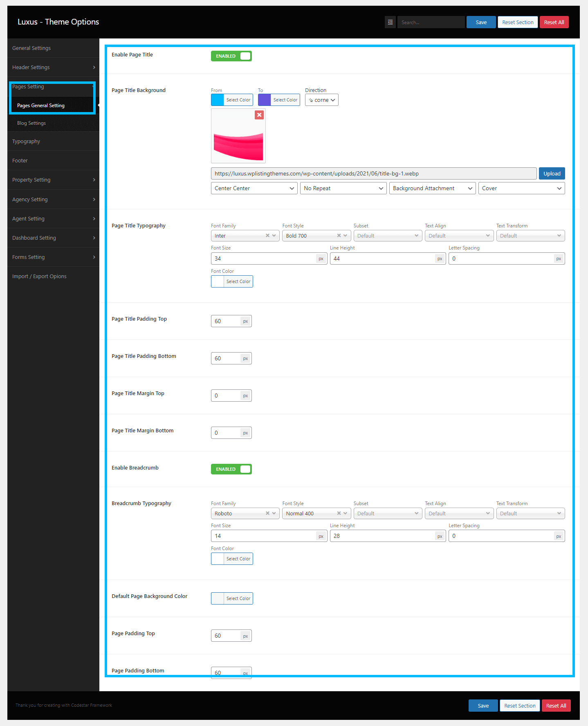Click the Page Title Padding Top field
588x726 pixels.
[226, 321]
